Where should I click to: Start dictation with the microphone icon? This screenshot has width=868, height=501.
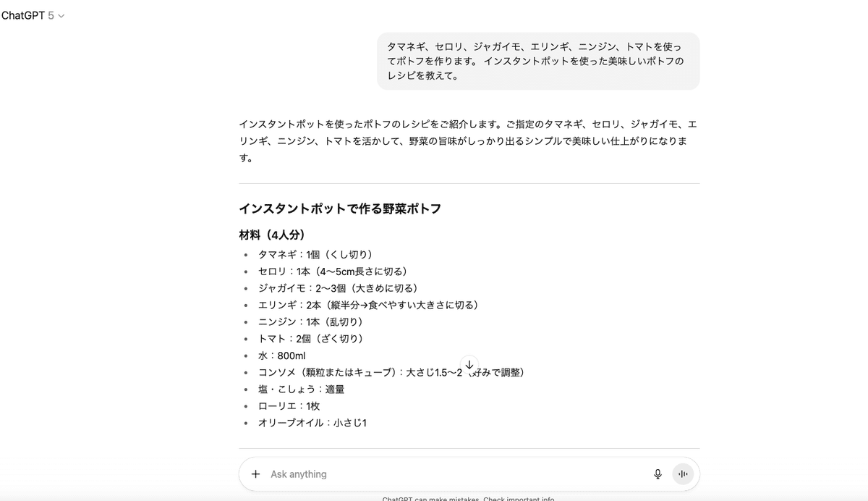tap(658, 474)
